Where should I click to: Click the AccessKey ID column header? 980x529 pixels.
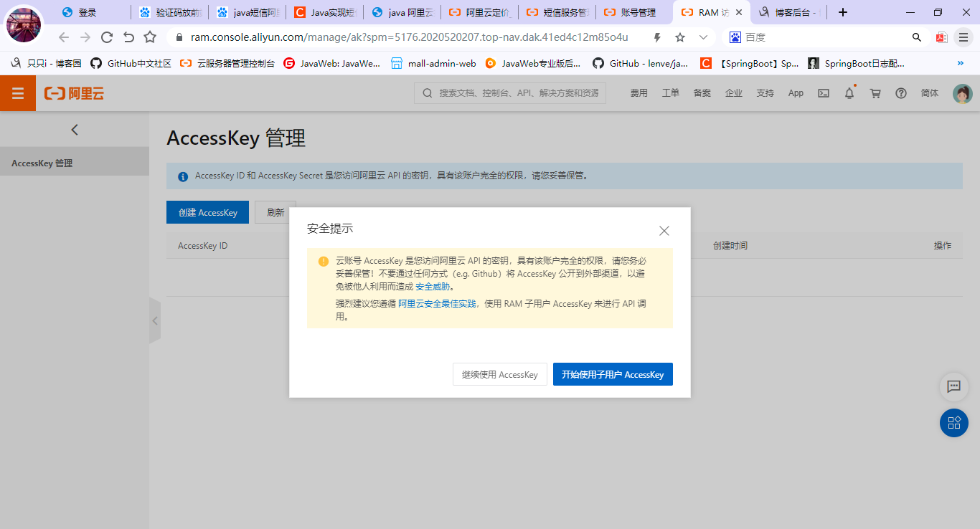pyautogui.click(x=203, y=245)
